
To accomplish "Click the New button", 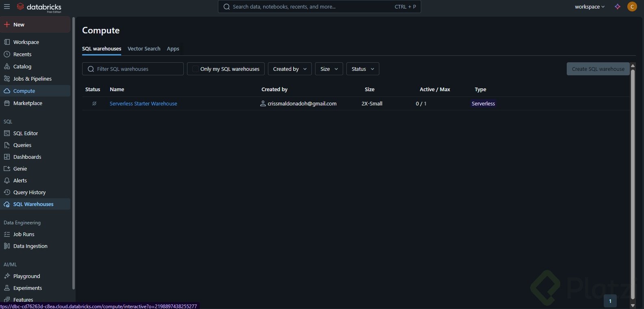I will (x=35, y=25).
